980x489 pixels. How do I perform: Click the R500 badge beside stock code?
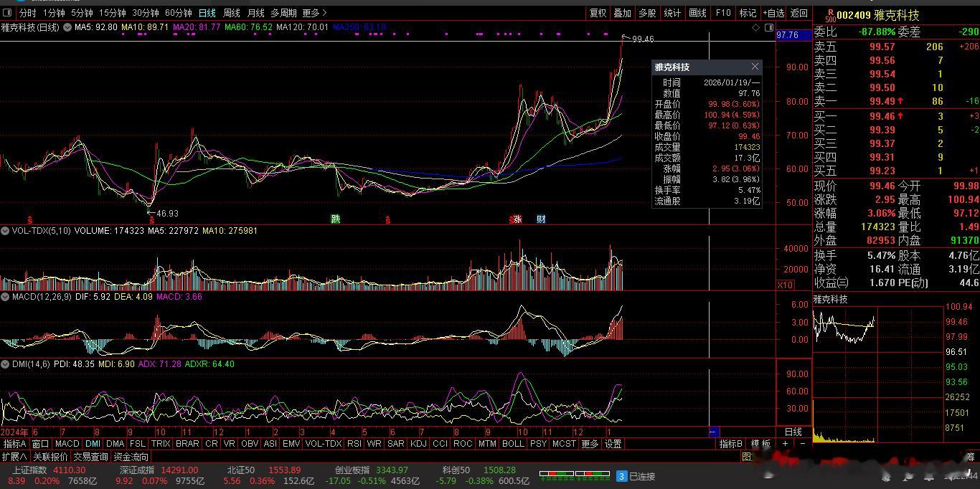(831, 14)
